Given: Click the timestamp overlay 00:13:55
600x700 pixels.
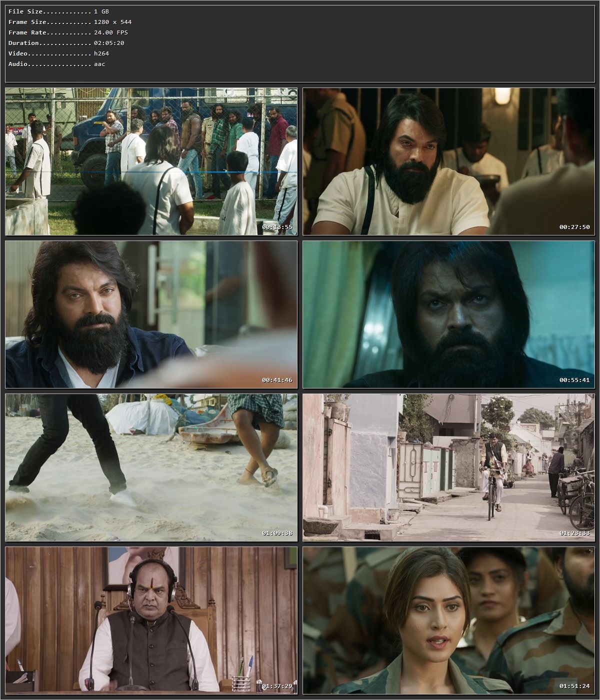Looking at the screenshot, I should coord(277,226).
